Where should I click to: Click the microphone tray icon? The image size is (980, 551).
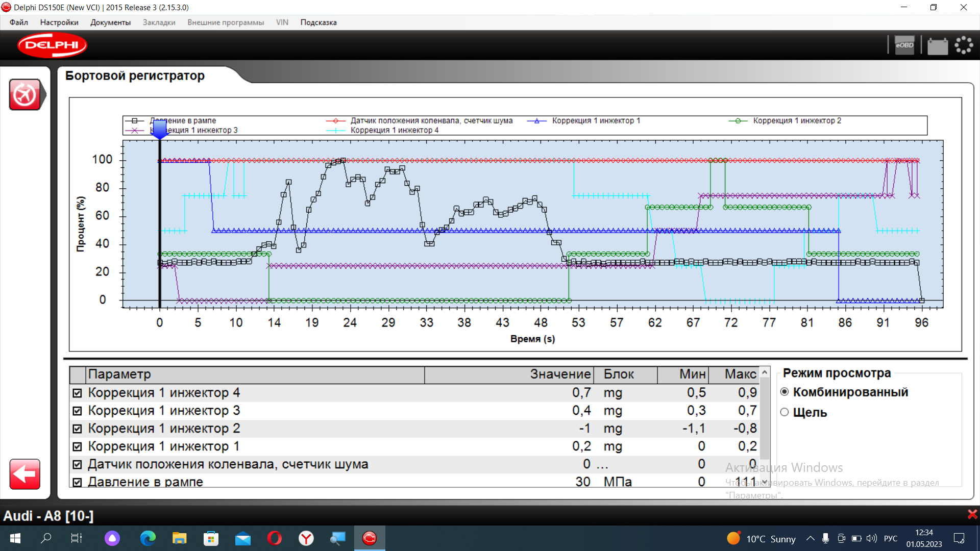[826, 538]
